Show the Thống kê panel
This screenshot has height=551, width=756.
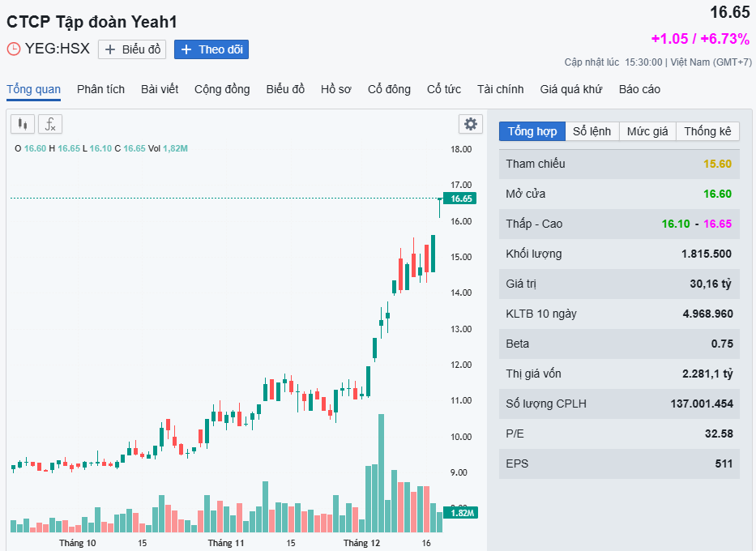(x=707, y=131)
